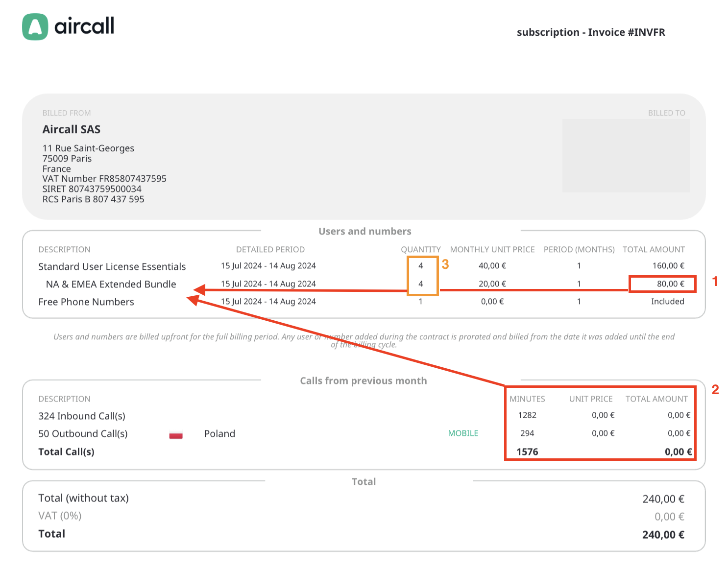This screenshot has height=570, width=728.
Task: Click the green 'MOBILE' label
Action: click(x=463, y=433)
